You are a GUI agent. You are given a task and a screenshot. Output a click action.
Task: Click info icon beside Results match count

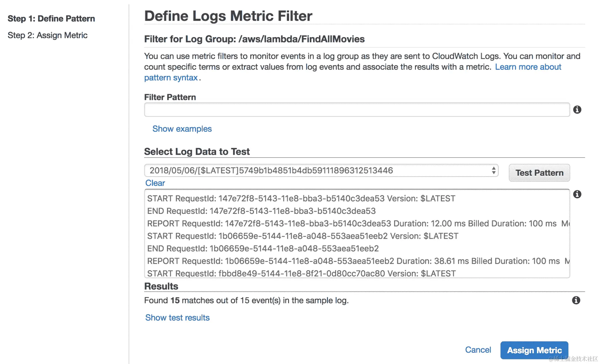tap(576, 300)
